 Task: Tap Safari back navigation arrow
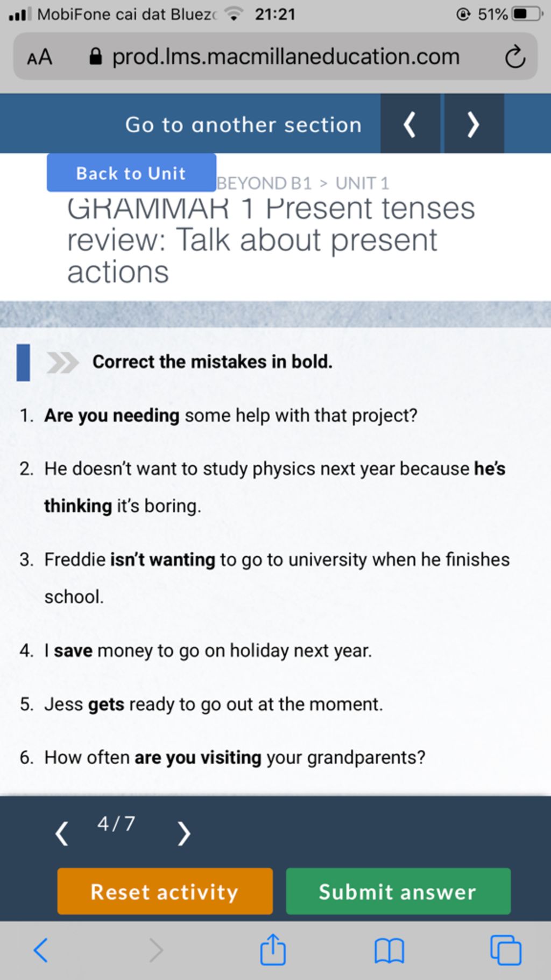tap(41, 950)
